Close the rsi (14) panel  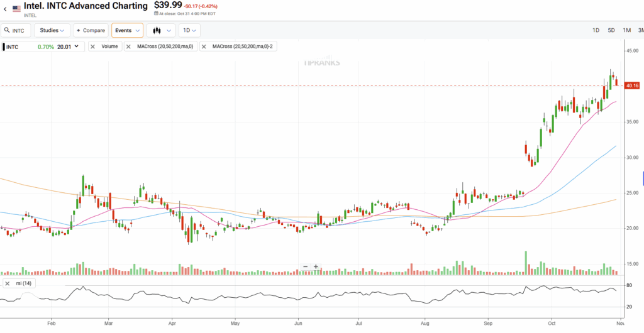coord(8,283)
